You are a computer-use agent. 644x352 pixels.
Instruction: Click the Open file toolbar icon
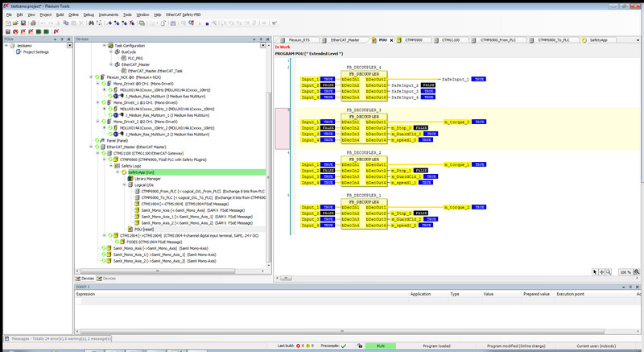click(15, 22)
